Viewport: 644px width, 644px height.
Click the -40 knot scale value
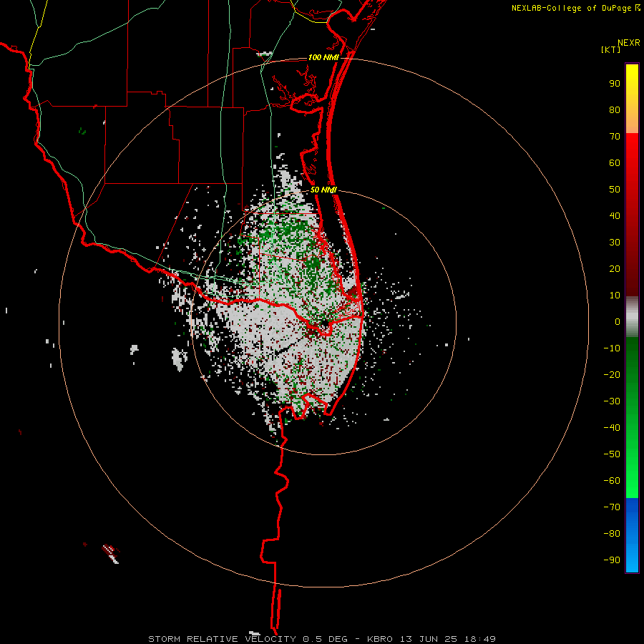tap(612, 428)
